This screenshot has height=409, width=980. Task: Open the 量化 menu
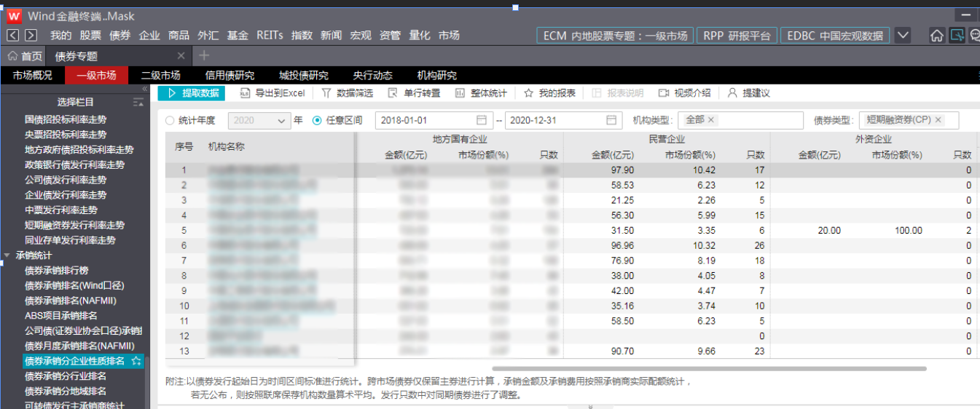coord(420,35)
